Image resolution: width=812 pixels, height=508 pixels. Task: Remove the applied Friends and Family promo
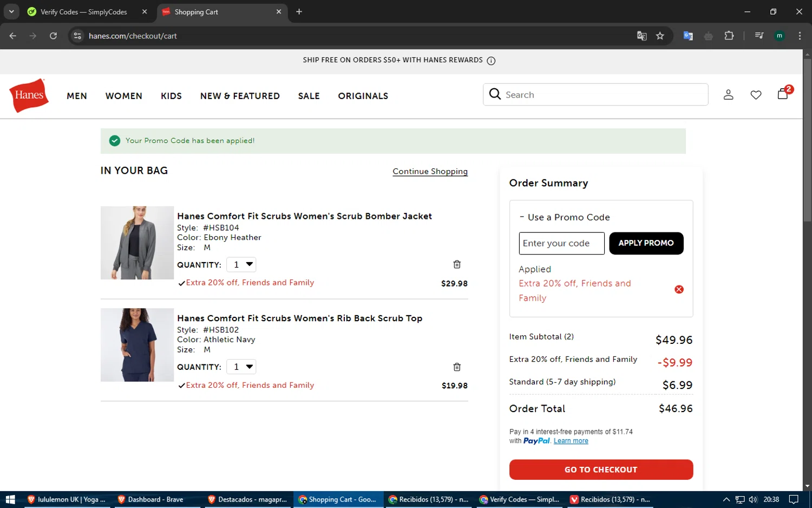(x=679, y=289)
